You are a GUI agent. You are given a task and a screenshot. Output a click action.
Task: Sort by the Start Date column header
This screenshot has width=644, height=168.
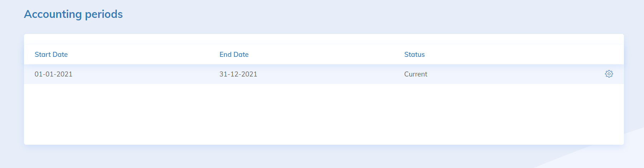(51, 54)
